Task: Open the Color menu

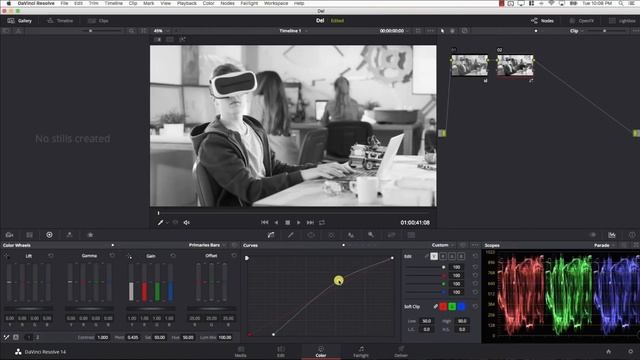Action: (209, 3)
